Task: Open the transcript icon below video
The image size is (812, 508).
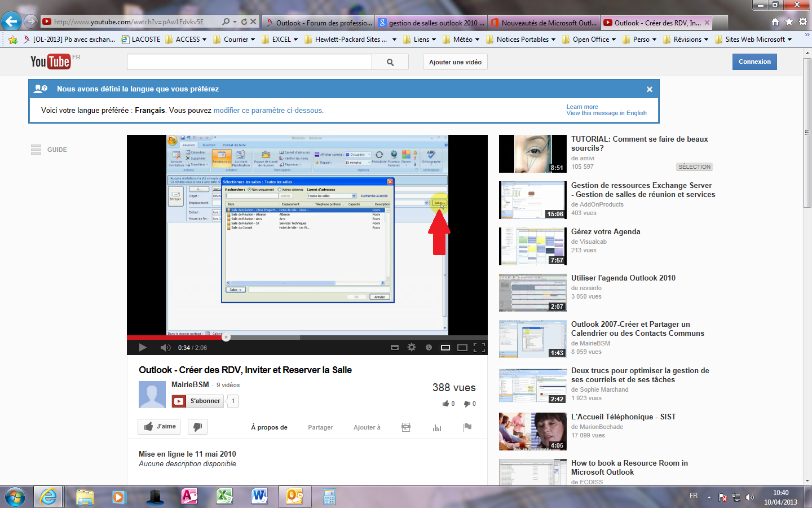Action: 406,427
